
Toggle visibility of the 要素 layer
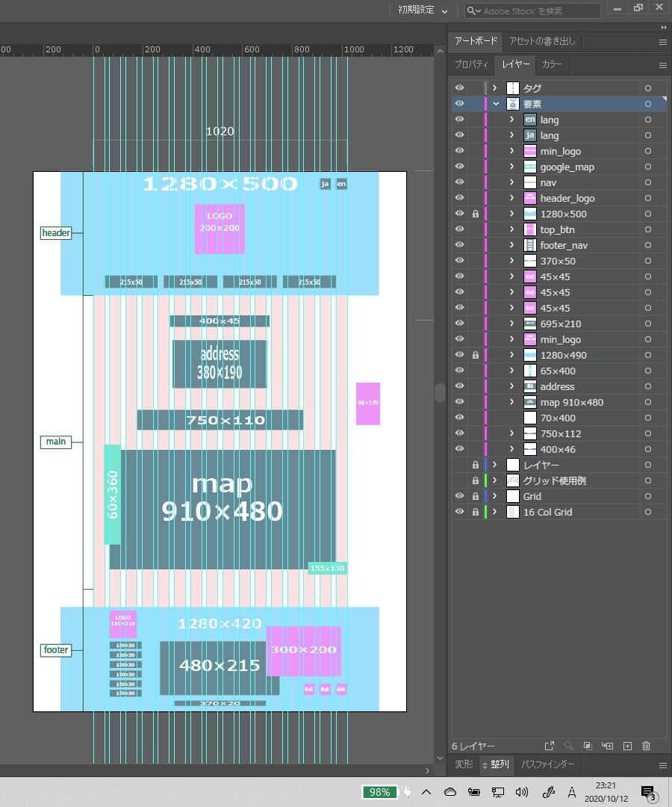click(459, 104)
